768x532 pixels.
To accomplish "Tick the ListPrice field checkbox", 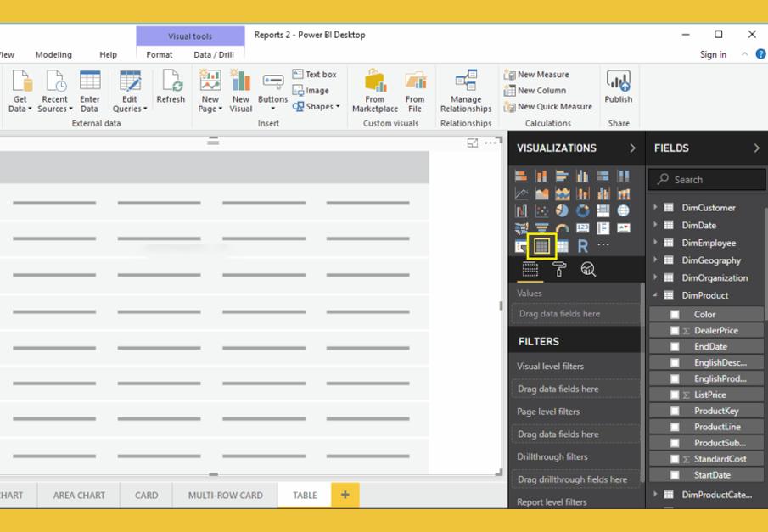I will point(675,395).
